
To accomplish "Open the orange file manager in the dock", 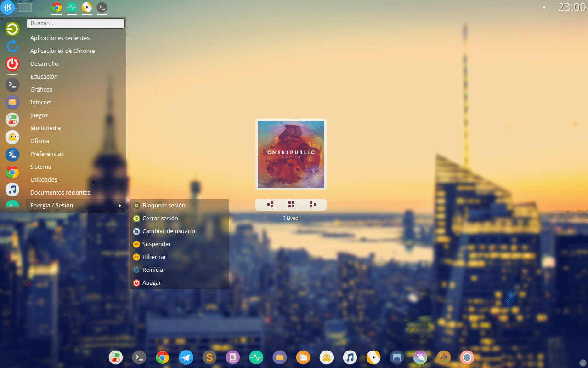I will (x=303, y=357).
